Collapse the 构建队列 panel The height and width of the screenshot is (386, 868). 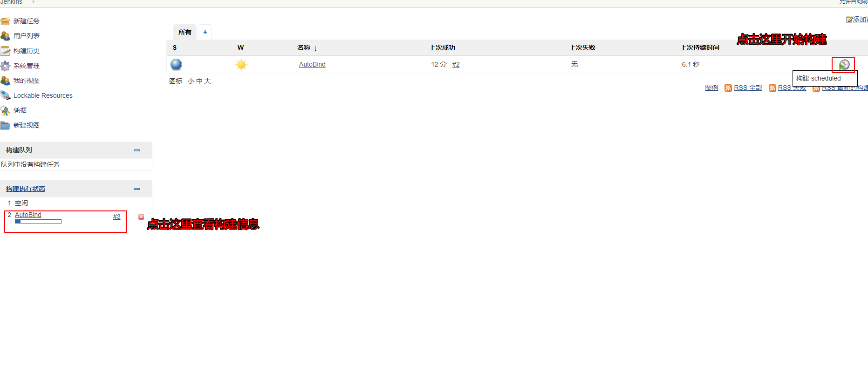pos(137,150)
